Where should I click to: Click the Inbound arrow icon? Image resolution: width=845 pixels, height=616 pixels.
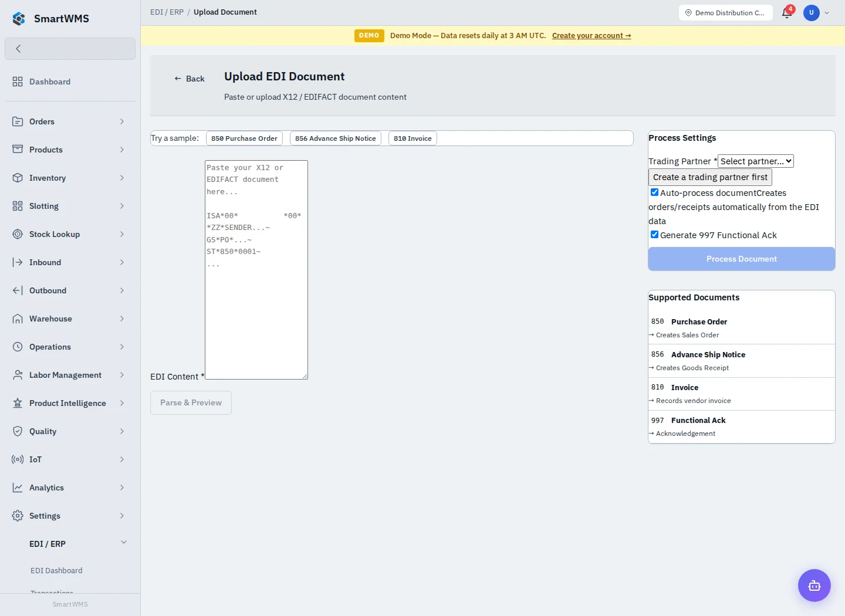click(18, 262)
